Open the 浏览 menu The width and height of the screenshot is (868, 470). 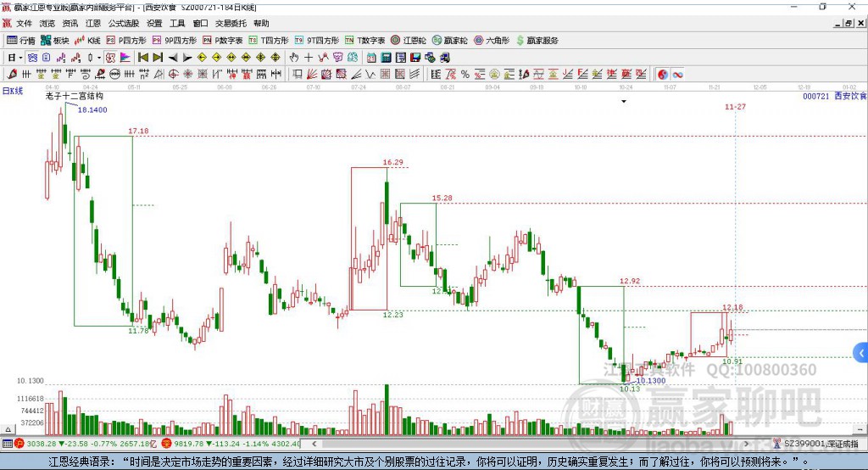[47, 23]
